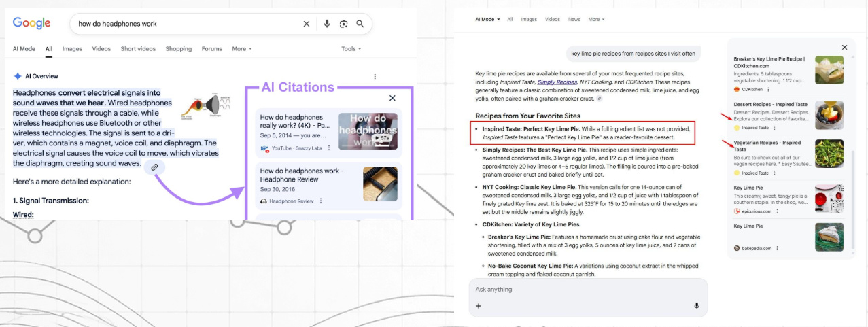
Task: Click the magnifier search button
Action: tap(360, 24)
